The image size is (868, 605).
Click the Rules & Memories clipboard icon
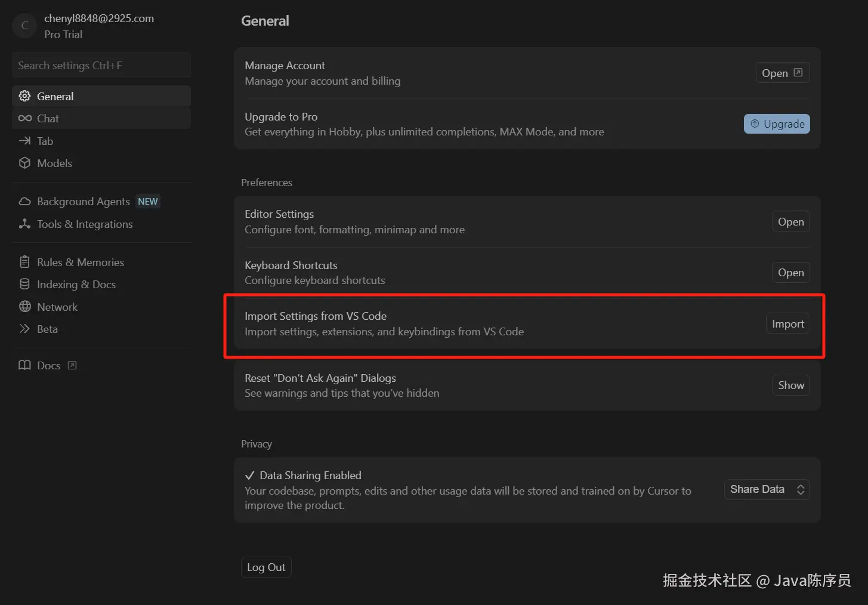point(24,262)
